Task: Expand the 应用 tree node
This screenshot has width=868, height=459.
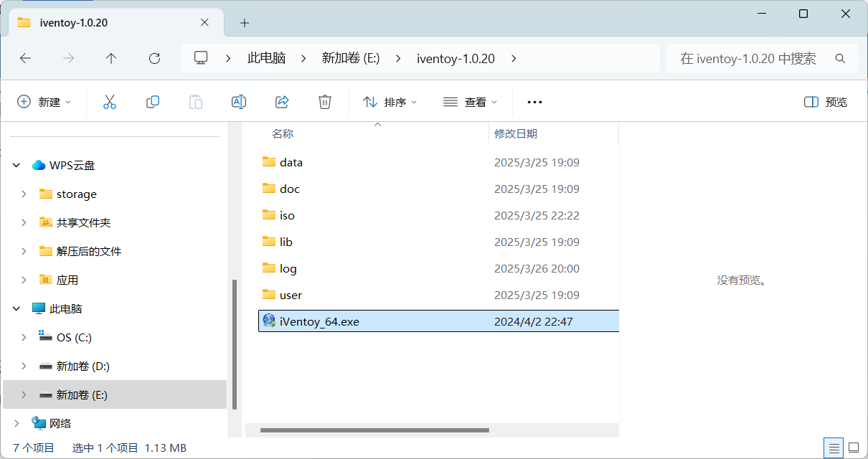Action: (x=24, y=280)
